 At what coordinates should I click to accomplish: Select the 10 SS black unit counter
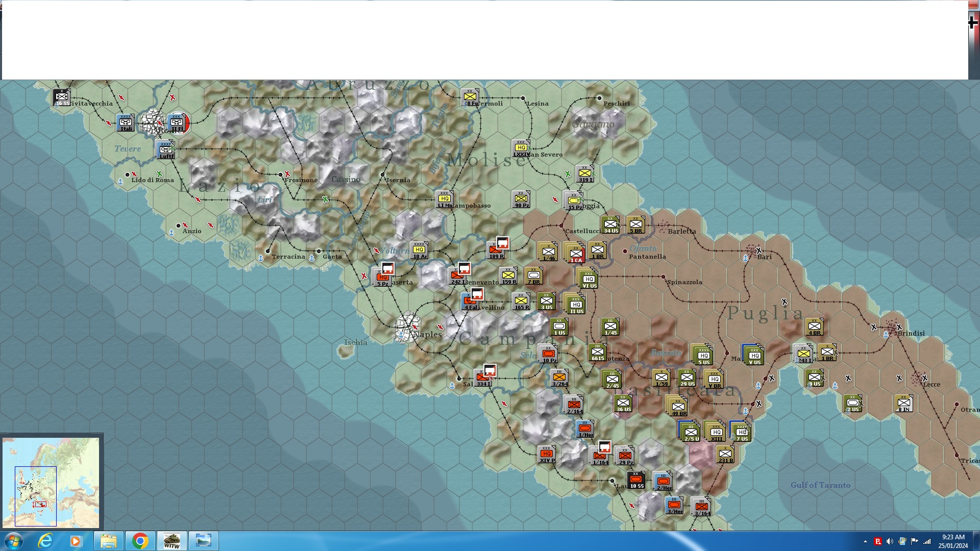coord(636,480)
